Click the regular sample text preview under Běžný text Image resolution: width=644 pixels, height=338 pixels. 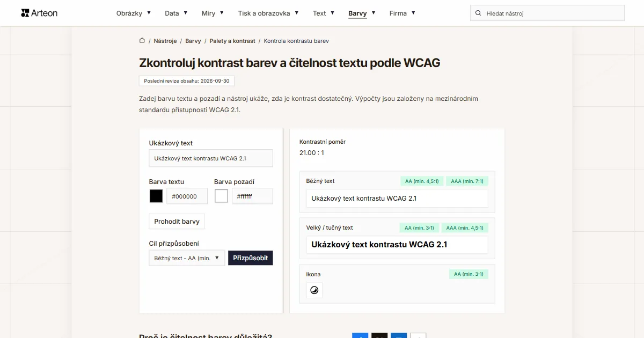397,199
